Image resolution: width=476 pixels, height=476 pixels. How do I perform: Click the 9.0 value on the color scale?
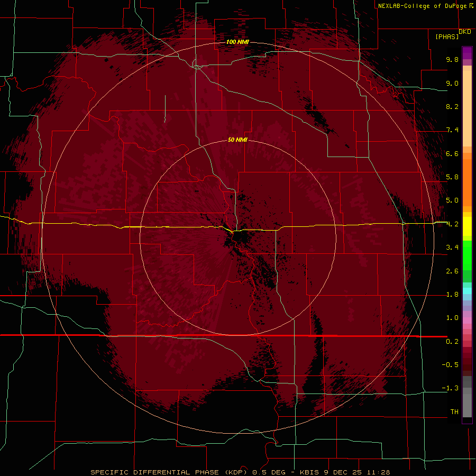pyautogui.click(x=452, y=83)
